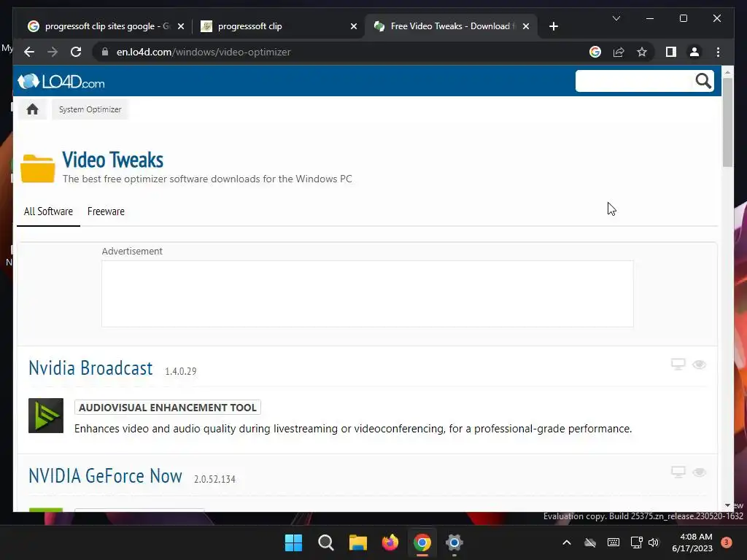Image resolution: width=747 pixels, height=560 pixels.
Task: Click the yellow Video Tweaks folder icon
Action: click(38, 168)
